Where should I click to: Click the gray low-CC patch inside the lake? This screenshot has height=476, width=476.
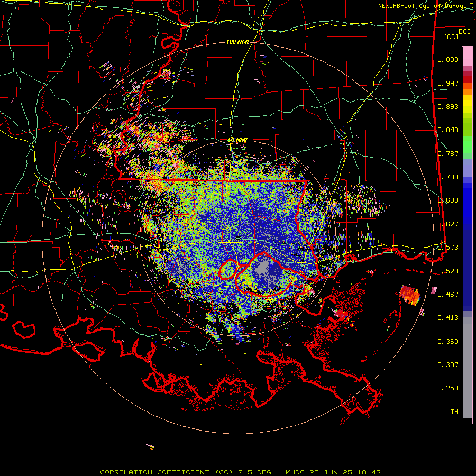[262, 269]
